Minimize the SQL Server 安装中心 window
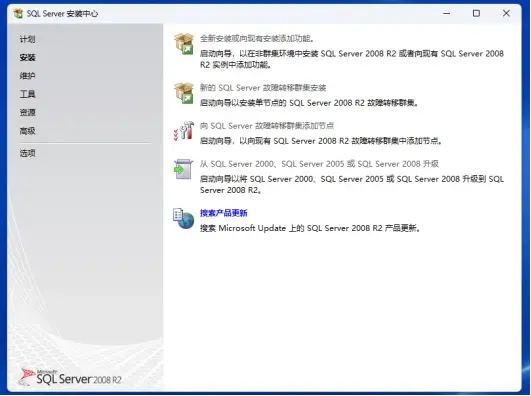531x396 pixels. pyautogui.click(x=447, y=14)
